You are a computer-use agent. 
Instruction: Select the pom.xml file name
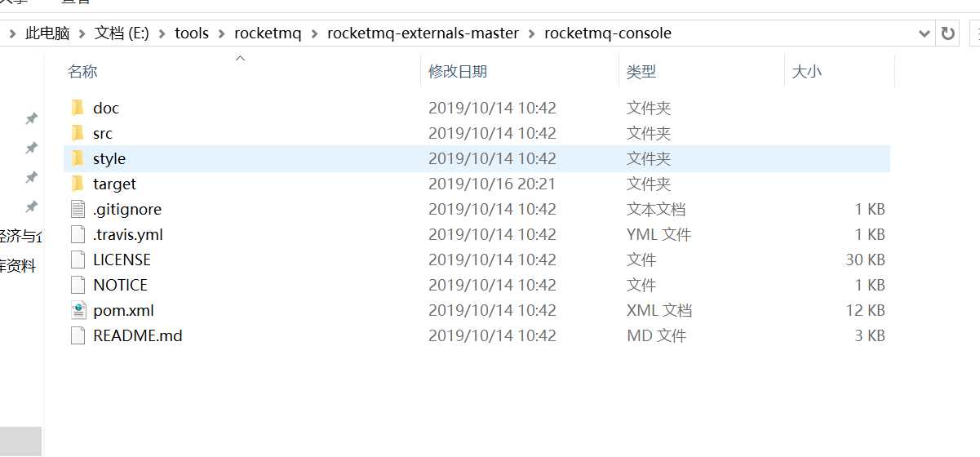pos(123,310)
